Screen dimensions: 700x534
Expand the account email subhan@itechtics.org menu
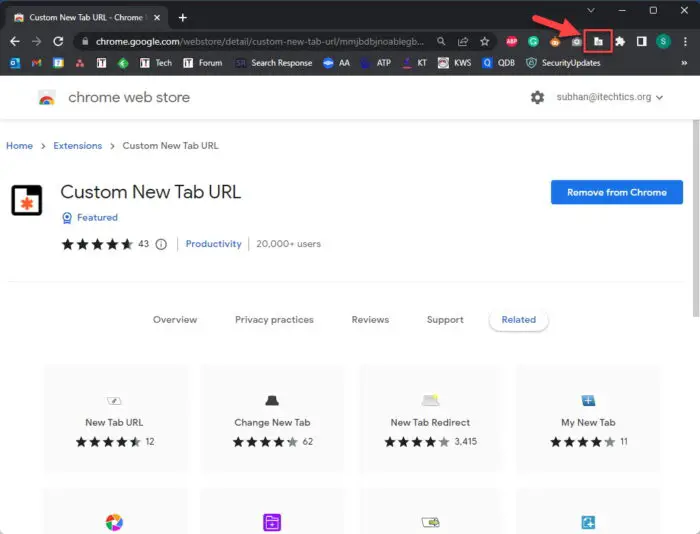(600, 97)
